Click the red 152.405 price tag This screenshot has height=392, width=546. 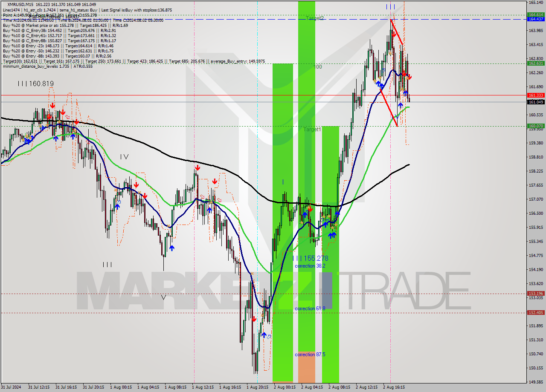coord(536,313)
